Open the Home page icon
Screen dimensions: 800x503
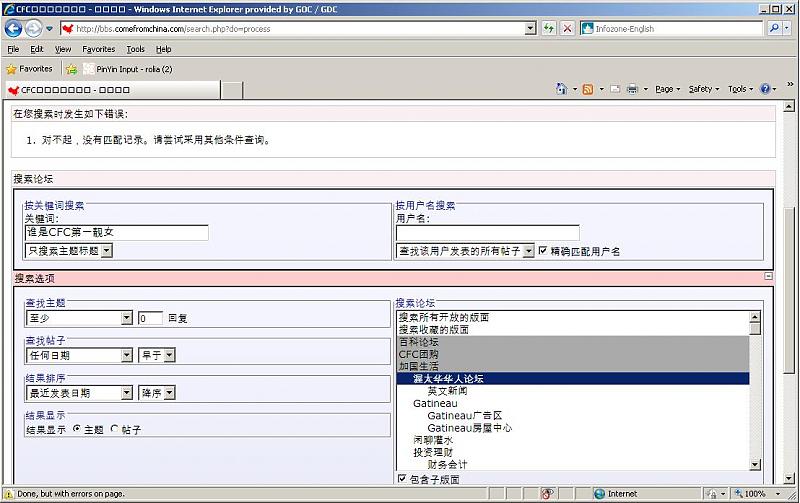(563, 89)
